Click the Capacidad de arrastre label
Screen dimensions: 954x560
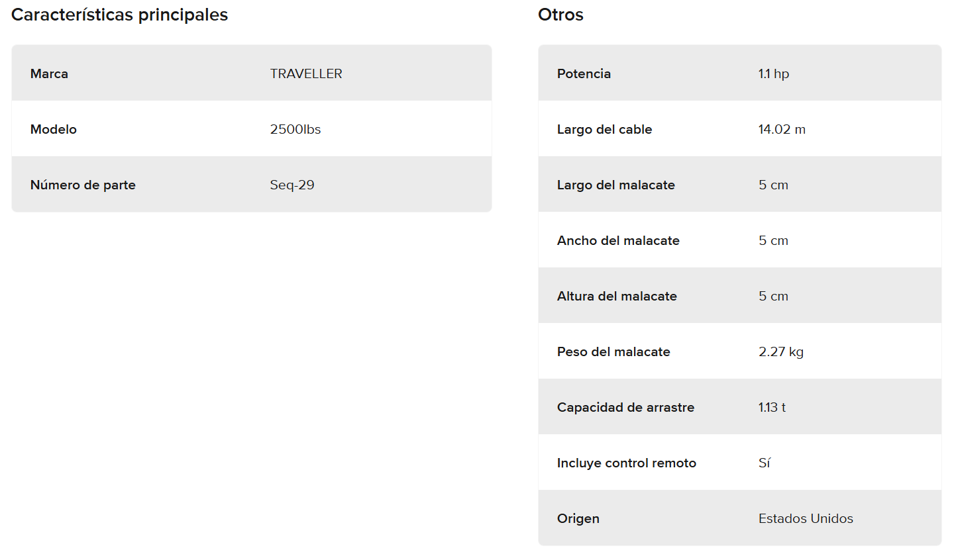(x=625, y=407)
